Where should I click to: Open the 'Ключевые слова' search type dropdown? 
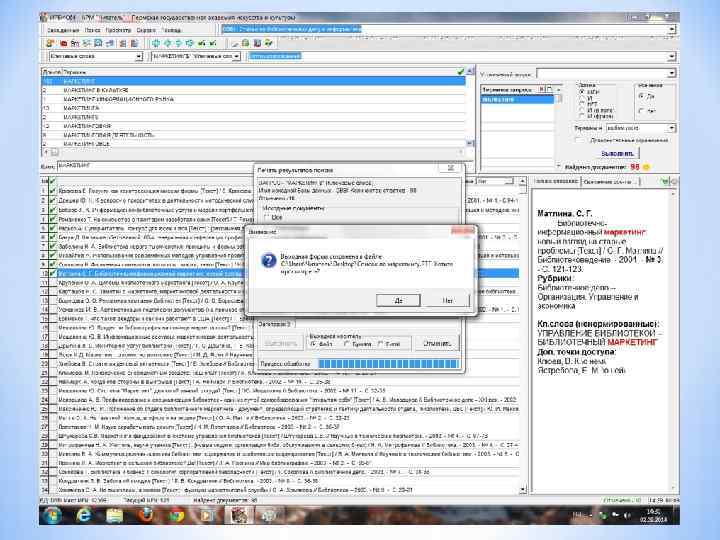click(x=139, y=56)
